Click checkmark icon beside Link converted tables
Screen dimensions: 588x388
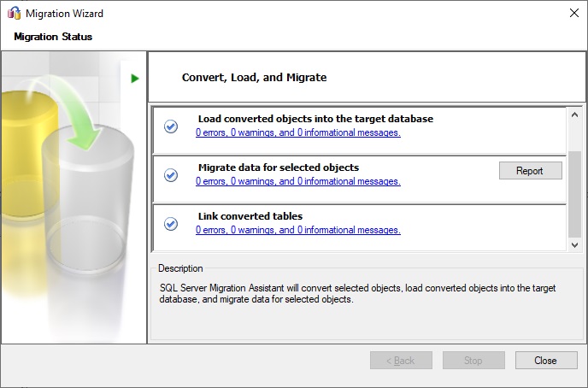tap(171, 224)
